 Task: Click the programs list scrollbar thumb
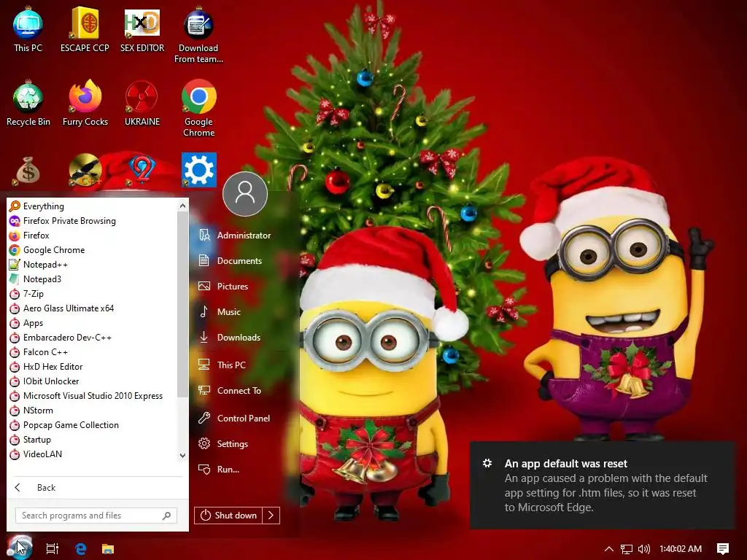tap(182, 304)
